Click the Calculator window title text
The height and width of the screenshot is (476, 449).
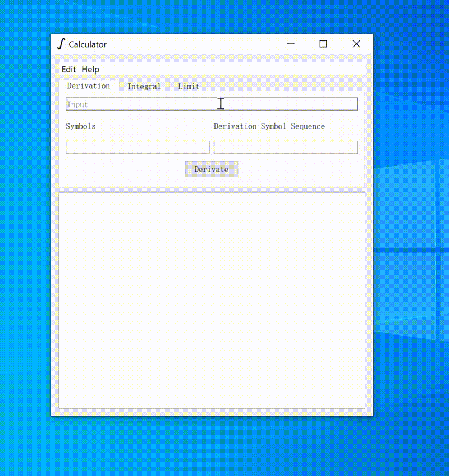[x=88, y=45]
